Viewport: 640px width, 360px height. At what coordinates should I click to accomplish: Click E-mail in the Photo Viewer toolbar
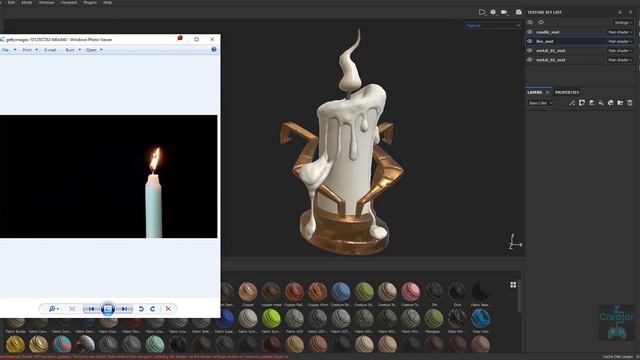(x=50, y=50)
